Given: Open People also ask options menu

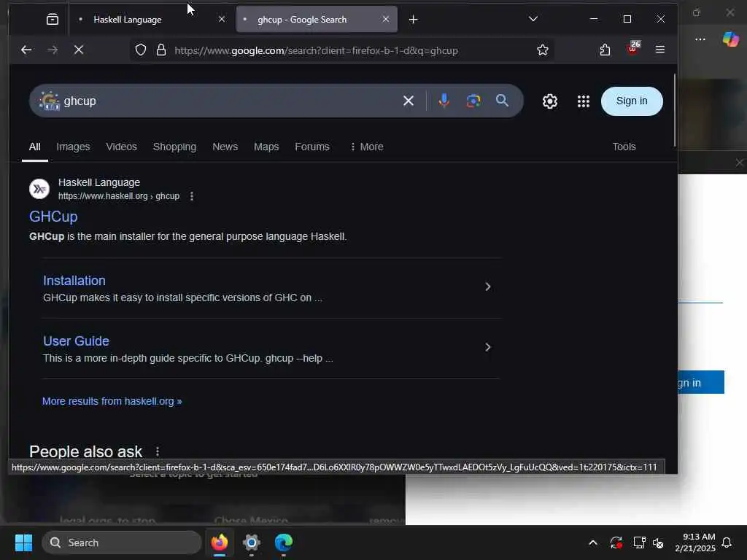Looking at the screenshot, I should click(x=158, y=451).
